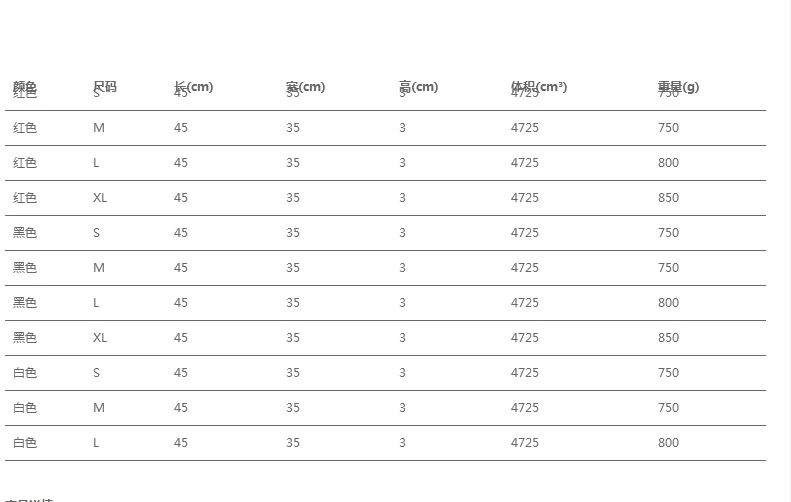Click weight 850 in the 红色 XL row
Screen dimensions: 791x502
point(668,198)
